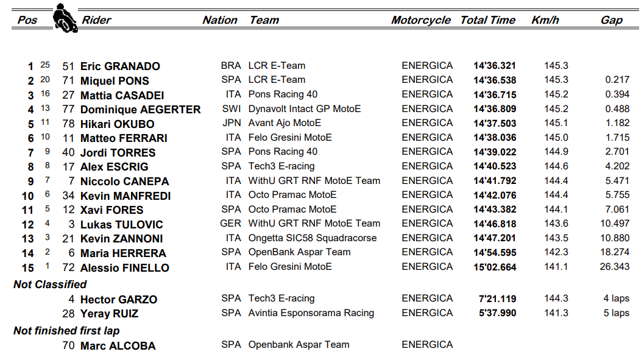Click the Nation column header
The image size is (644, 360).
220,20
